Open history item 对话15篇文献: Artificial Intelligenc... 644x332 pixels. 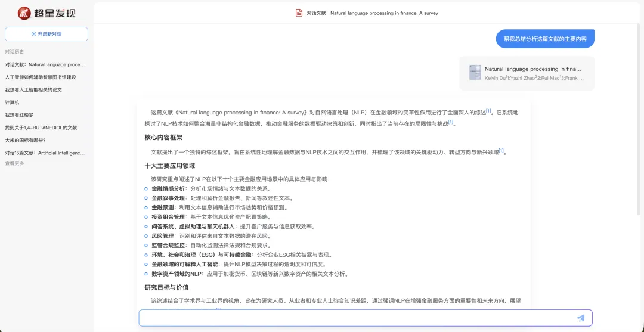(45, 153)
